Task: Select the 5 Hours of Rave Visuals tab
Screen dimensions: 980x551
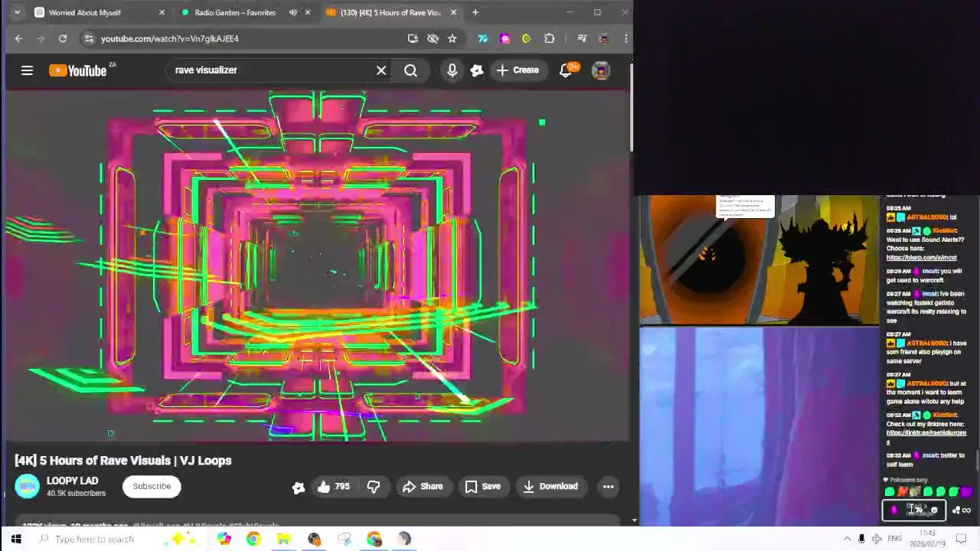Action: 390,13
